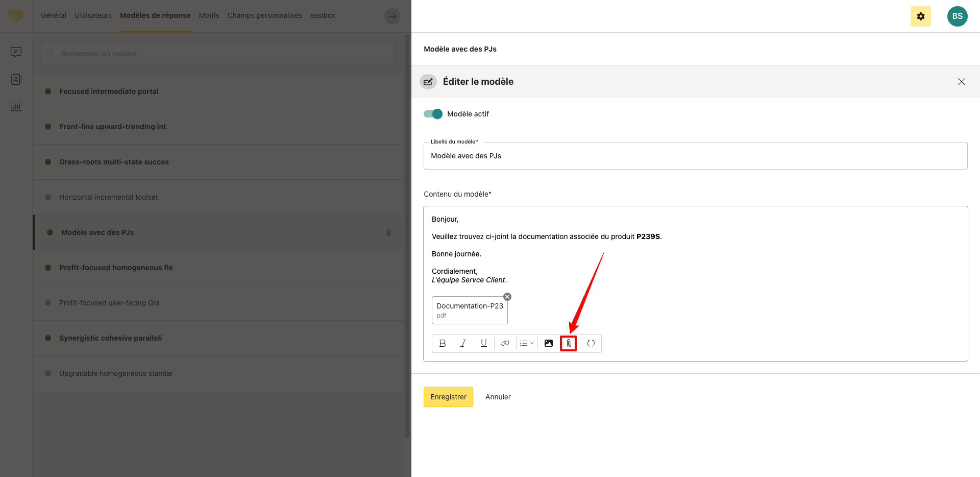
Task: Click the Libellé du modèle input field
Action: coord(695,156)
